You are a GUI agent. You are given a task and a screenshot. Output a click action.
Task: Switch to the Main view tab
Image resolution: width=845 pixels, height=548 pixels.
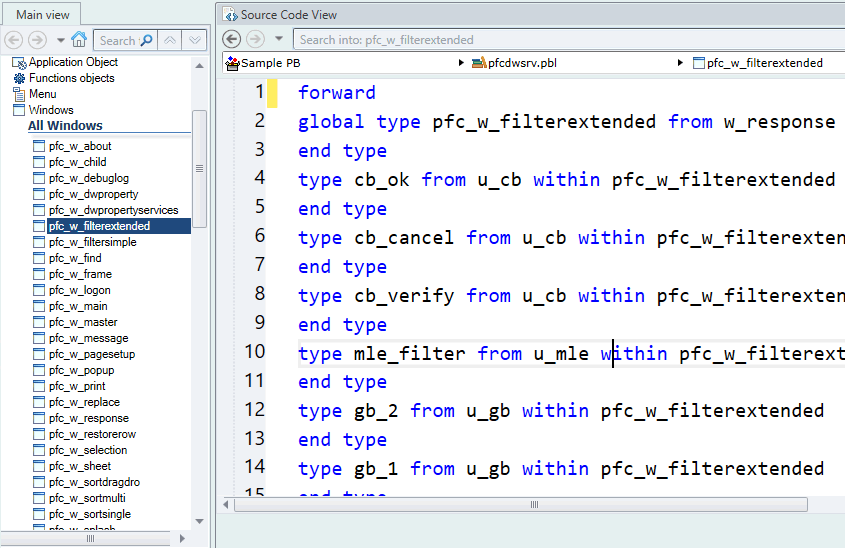41,14
